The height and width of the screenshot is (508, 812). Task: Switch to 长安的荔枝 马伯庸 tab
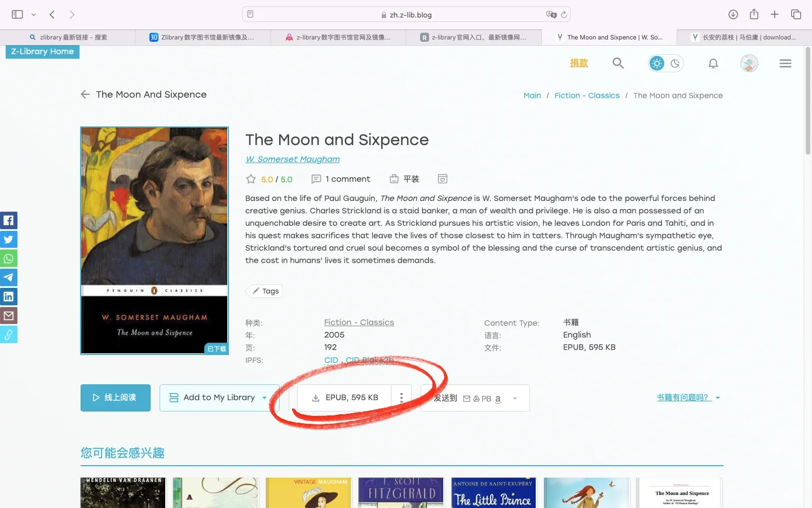pyautogui.click(x=744, y=37)
